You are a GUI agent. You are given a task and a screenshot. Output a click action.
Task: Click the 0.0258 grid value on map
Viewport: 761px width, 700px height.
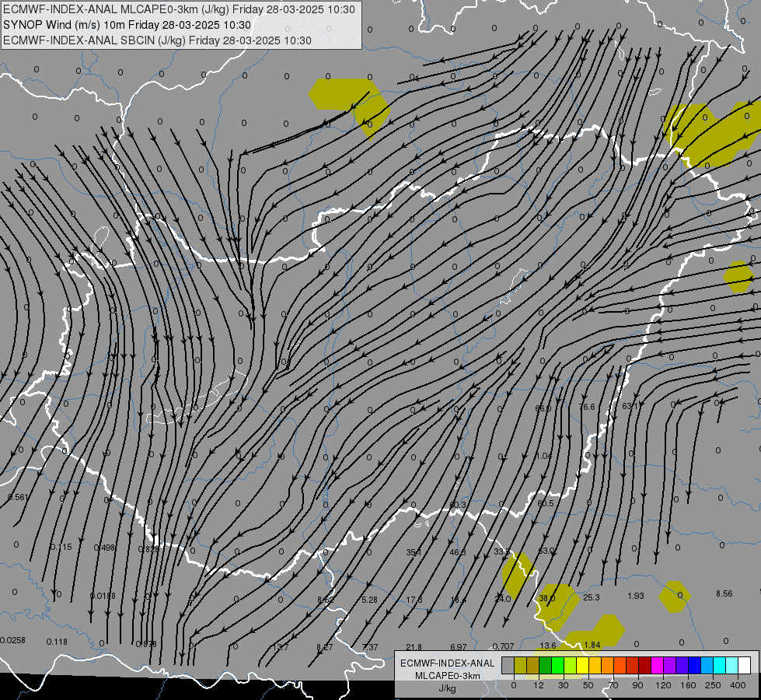[12, 641]
